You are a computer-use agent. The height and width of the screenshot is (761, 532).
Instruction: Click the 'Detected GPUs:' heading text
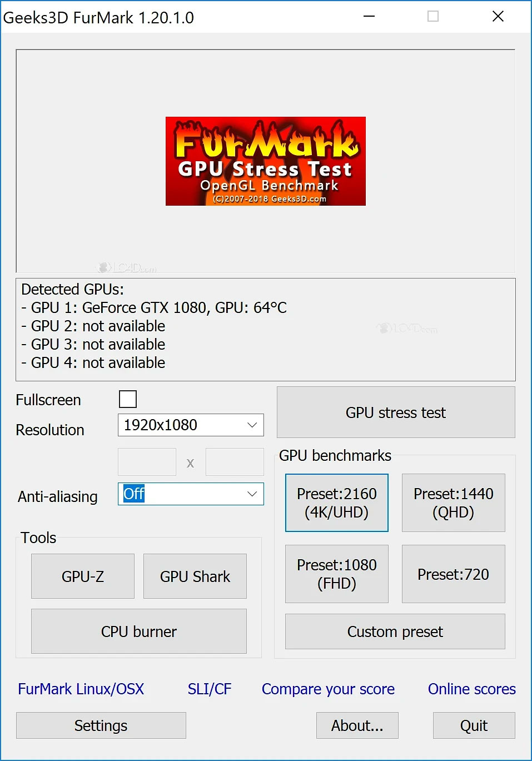73,289
